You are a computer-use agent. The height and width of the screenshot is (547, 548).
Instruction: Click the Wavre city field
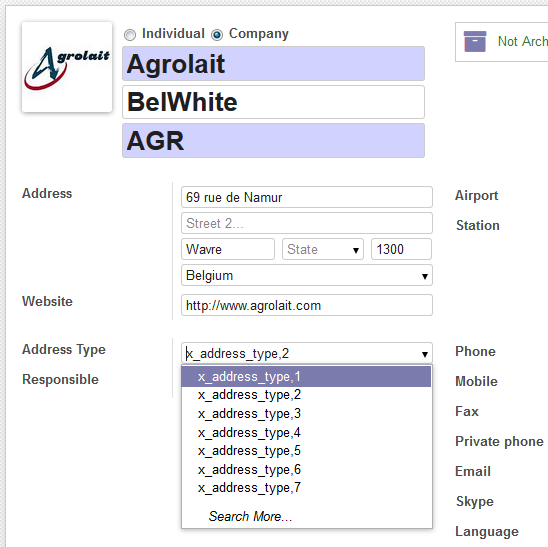[228, 249]
